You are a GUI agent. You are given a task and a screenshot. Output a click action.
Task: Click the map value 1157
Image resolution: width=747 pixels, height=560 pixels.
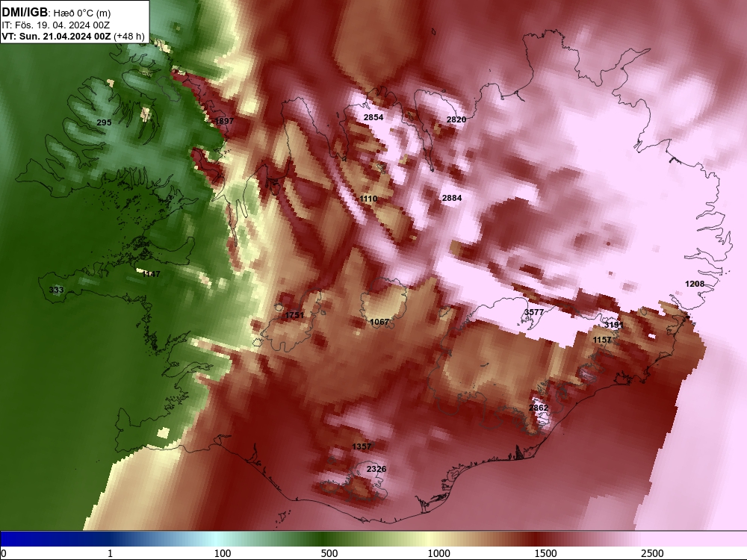click(601, 340)
